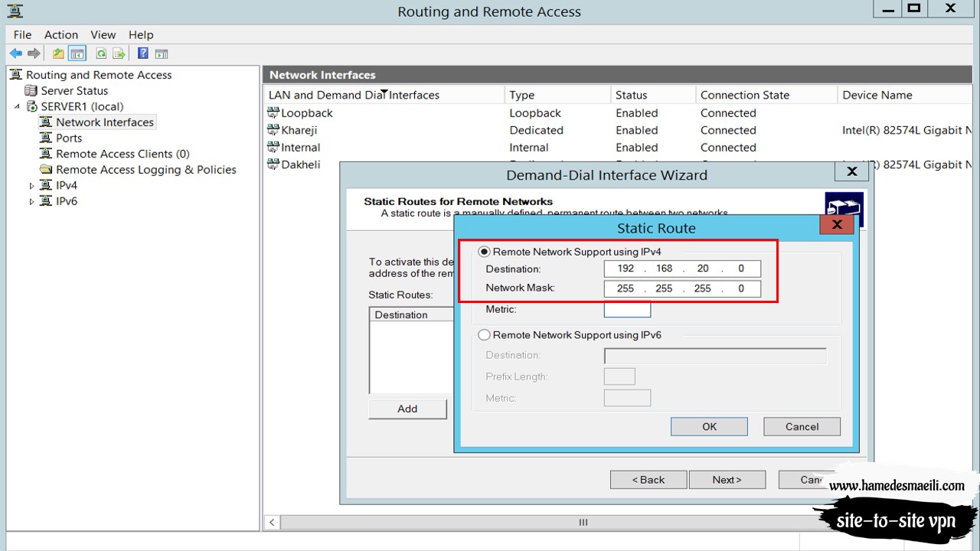980x551 pixels.
Task: Click the "Internal" type cell
Action: pos(529,148)
